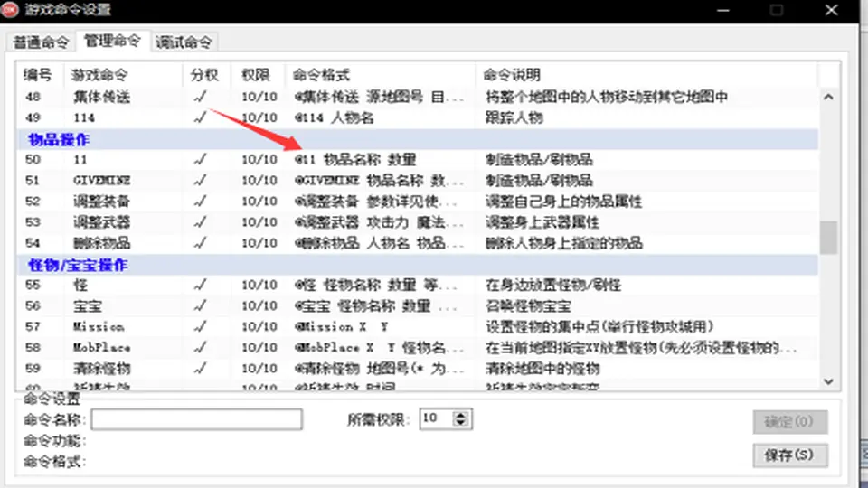The image size is (868, 488).
Task: Click the 保存(S) button
Action: pyautogui.click(x=790, y=455)
